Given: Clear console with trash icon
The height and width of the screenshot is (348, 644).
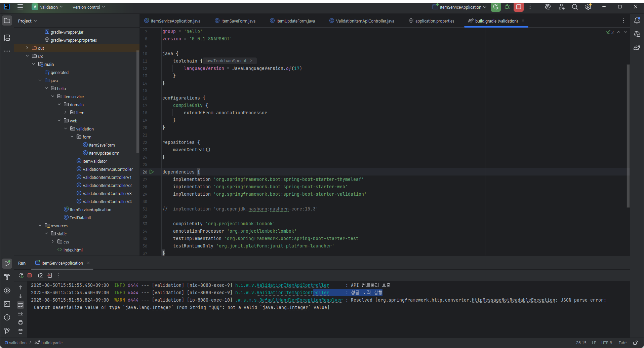Looking at the screenshot, I should coord(21,331).
